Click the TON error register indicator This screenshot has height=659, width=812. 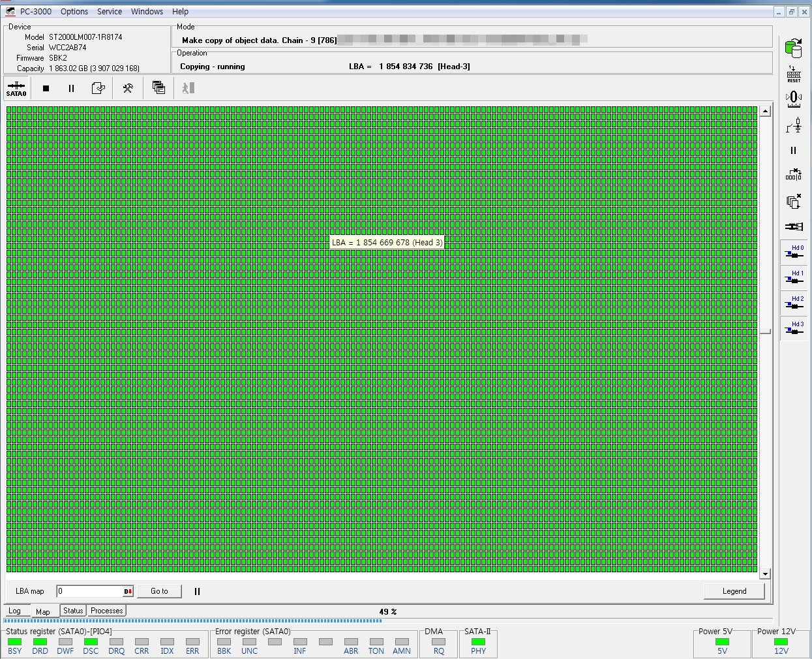tap(376, 642)
